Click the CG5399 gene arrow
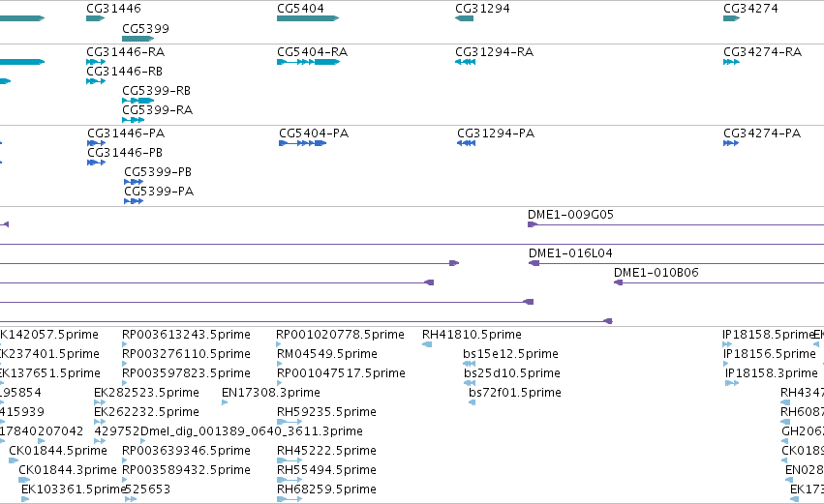Image resolution: width=824 pixels, height=504 pixels. (x=137, y=39)
